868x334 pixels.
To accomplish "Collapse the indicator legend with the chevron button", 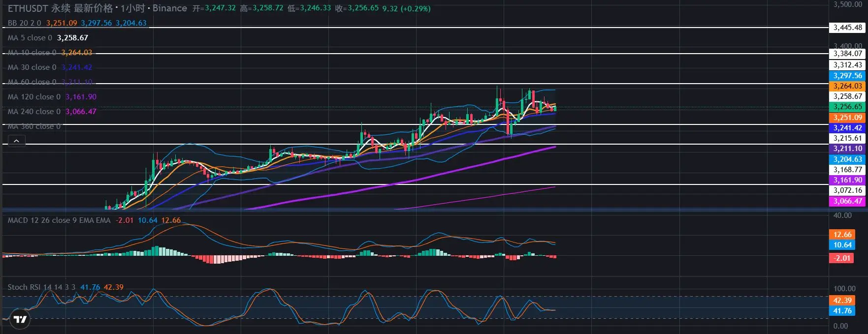I will pos(16,141).
